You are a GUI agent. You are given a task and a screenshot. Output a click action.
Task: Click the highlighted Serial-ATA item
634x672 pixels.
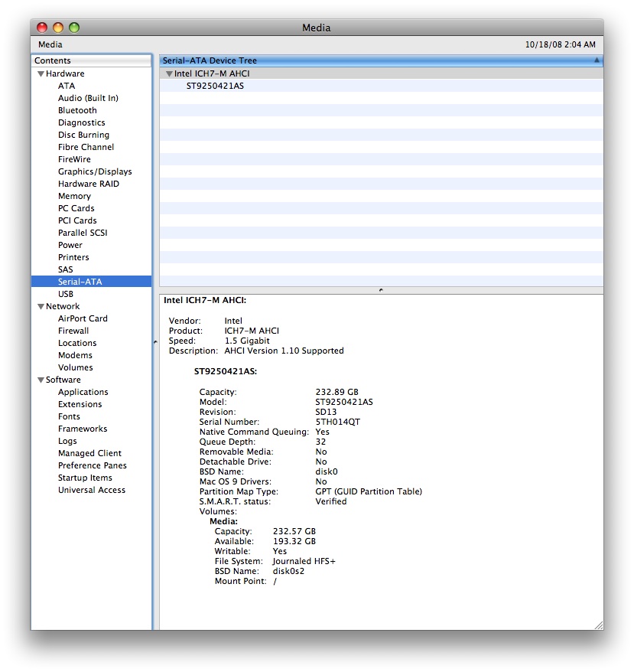pos(91,282)
